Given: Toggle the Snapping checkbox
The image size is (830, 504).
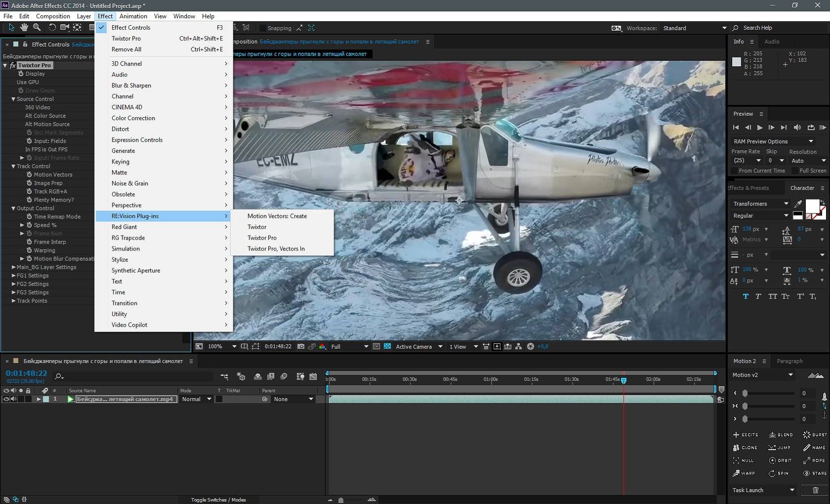Looking at the screenshot, I should point(263,28).
